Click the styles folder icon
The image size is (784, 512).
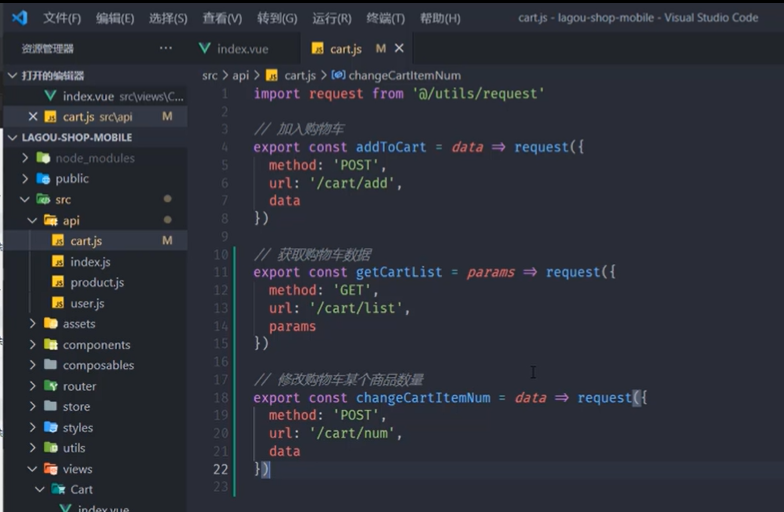51,428
